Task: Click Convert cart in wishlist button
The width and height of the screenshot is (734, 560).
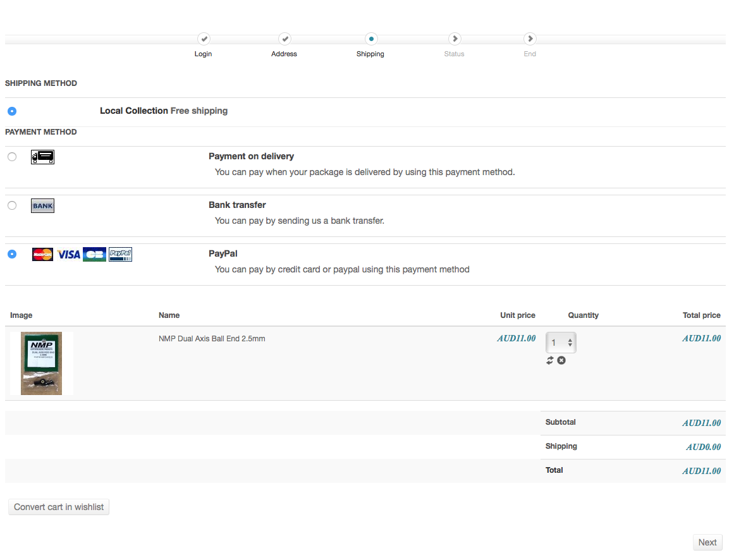Action: (59, 507)
